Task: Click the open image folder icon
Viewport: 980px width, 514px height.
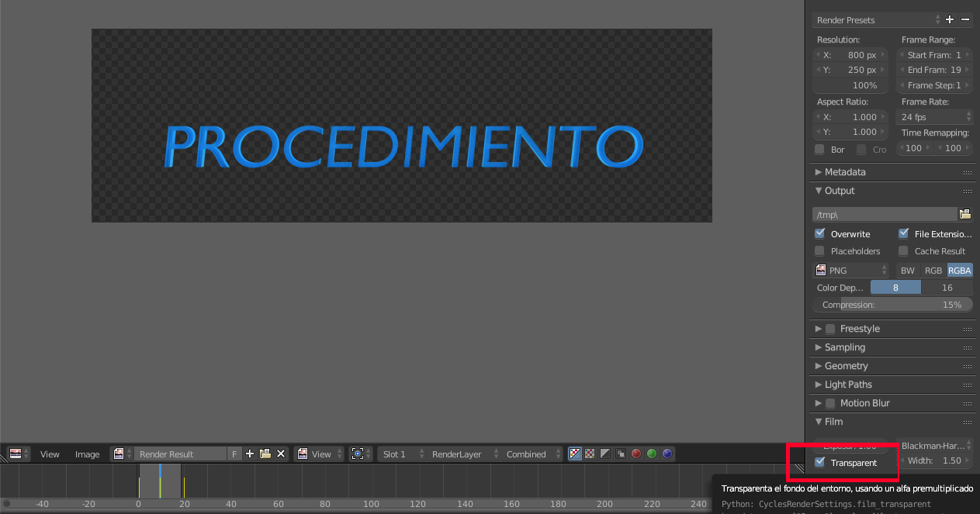Action: pyautogui.click(x=264, y=454)
